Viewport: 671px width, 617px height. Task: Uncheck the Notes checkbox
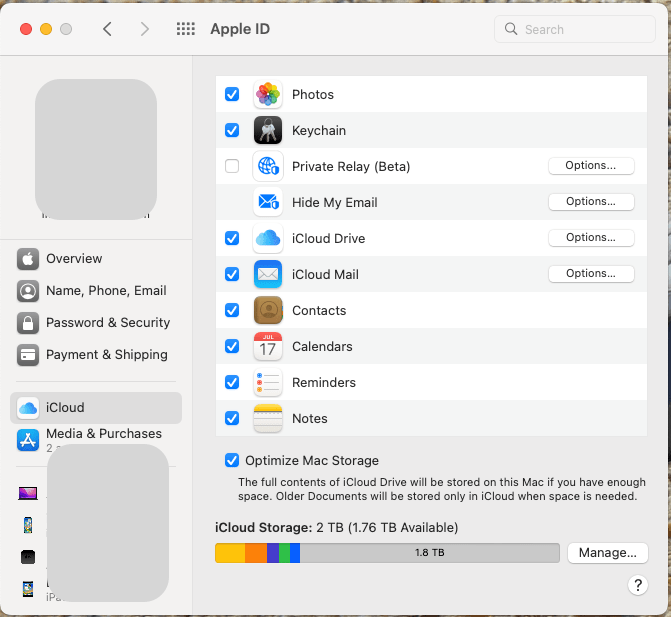232,418
